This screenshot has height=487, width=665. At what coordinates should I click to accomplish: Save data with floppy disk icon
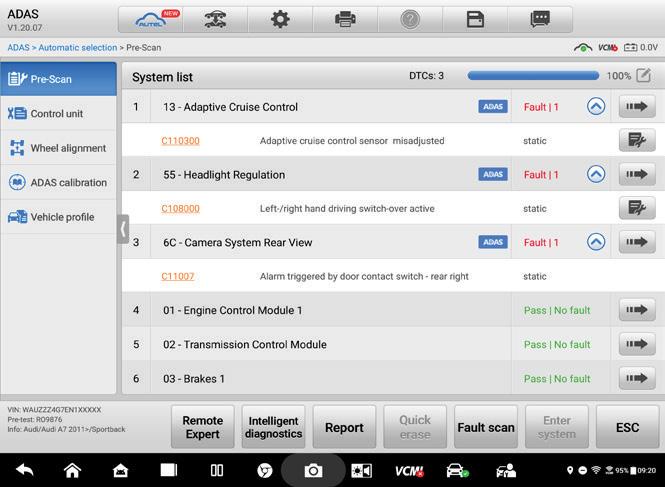tap(475, 20)
